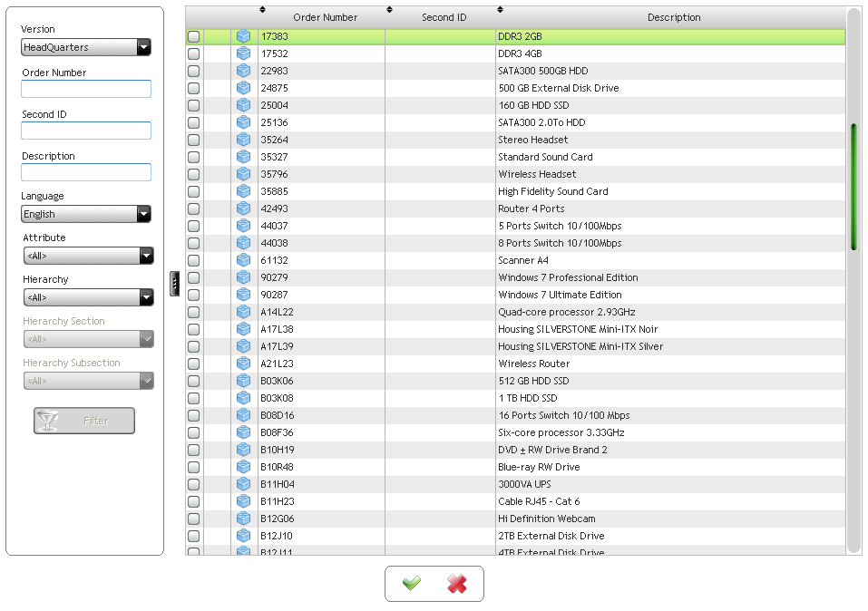868x611 pixels.
Task: Click the item icon for Scanner A4 row
Action: click(x=243, y=260)
